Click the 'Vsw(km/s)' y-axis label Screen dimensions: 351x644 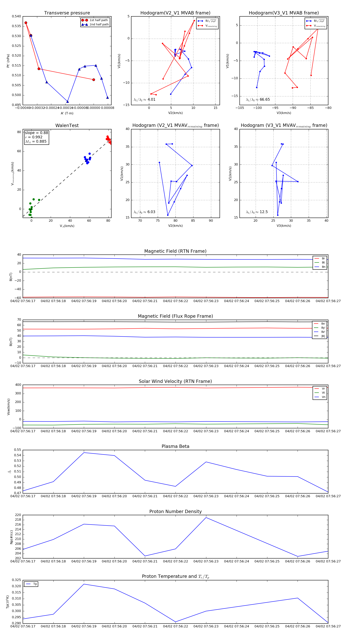pos(8,407)
